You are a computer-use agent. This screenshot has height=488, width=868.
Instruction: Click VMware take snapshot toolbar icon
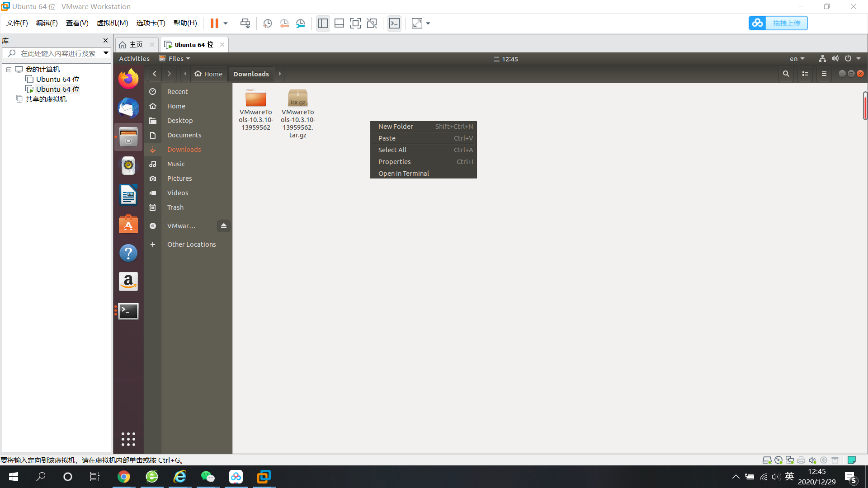pyautogui.click(x=268, y=23)
